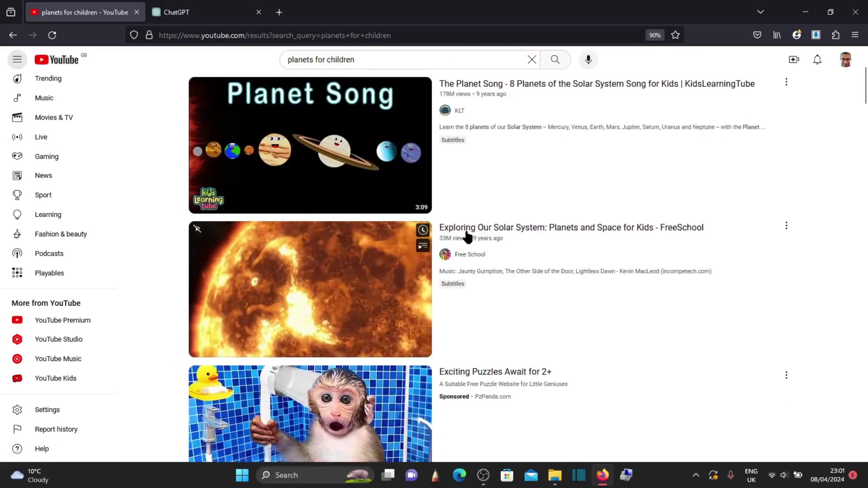Viewport: 868px width, 488px height.
Task: Select Trending in the sidebar
Action: (48, 79)
